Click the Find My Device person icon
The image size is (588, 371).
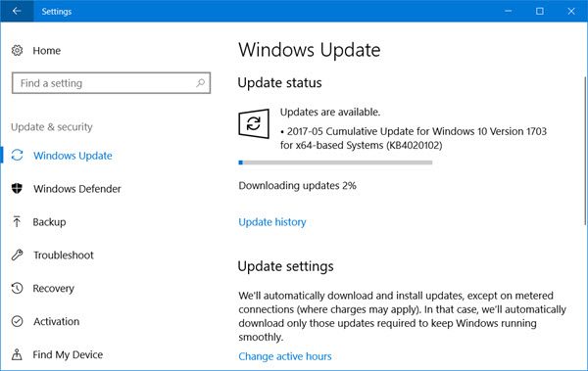[17, 354]
